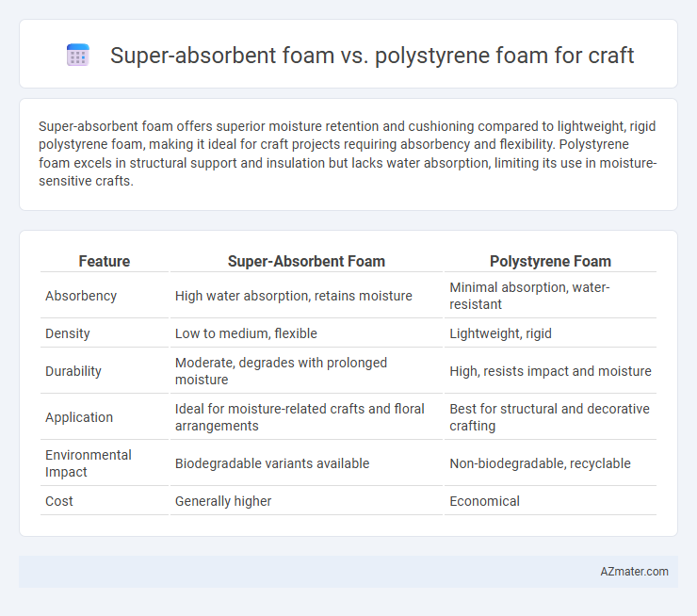Screen dimensions: 697x616
Task: Open the AZmater.com footer link
Action: pyautogui.click(x=634, y=572)
